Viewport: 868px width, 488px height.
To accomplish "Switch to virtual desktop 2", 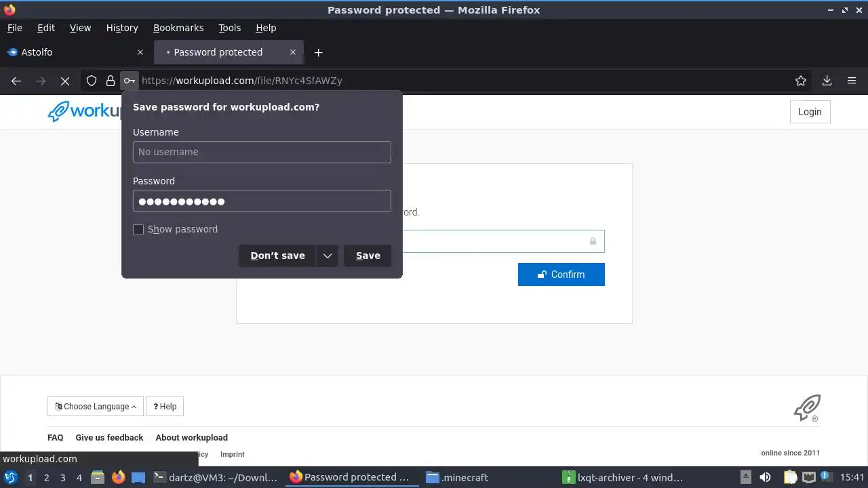I will coord(46,477).
